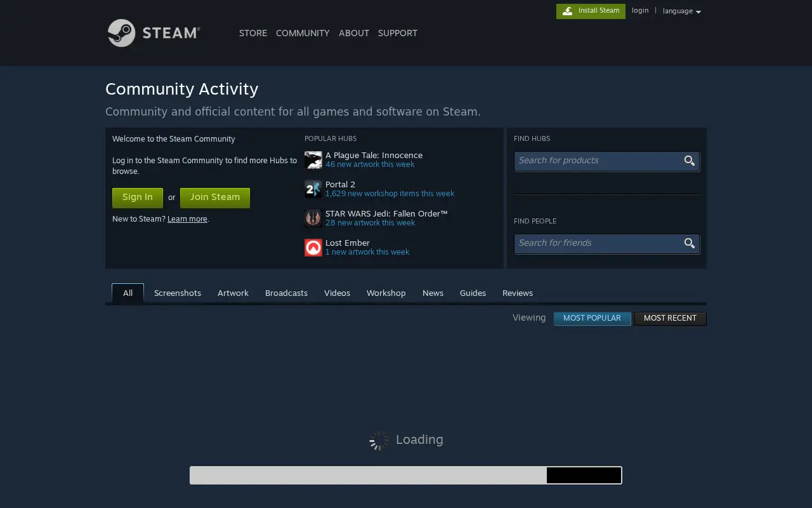Switch to the News tab

tap(433, 293)
